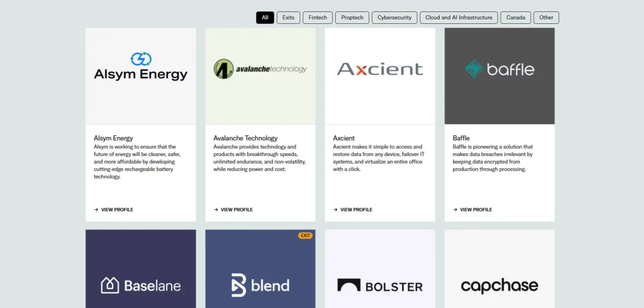
Task: Open Baffle logo thumbnail
Action: coord(499,76)
